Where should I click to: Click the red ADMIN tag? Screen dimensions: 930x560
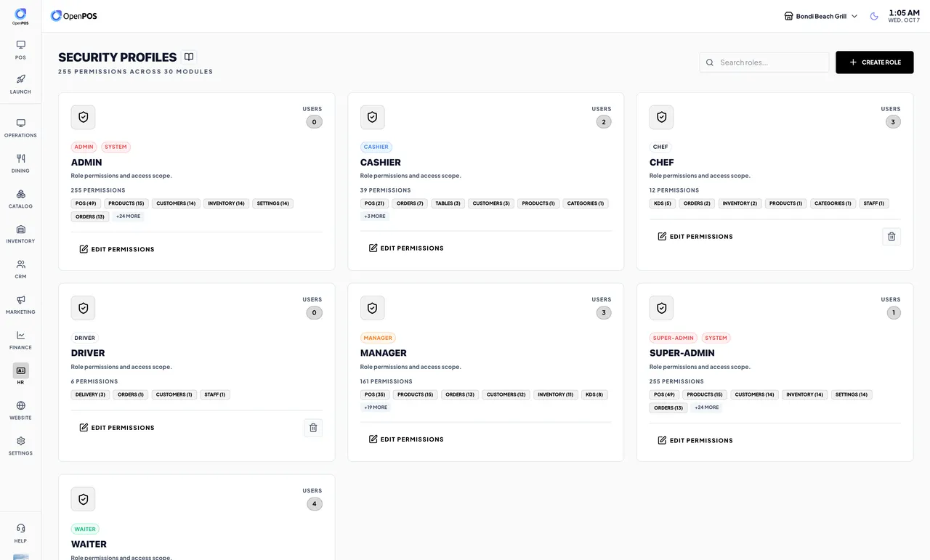(84, 147)
